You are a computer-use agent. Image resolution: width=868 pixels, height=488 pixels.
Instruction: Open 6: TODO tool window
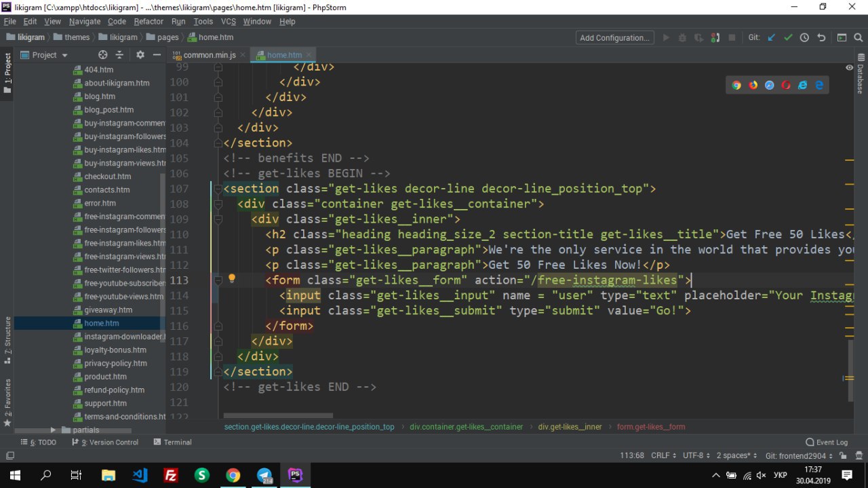point(37,442)
